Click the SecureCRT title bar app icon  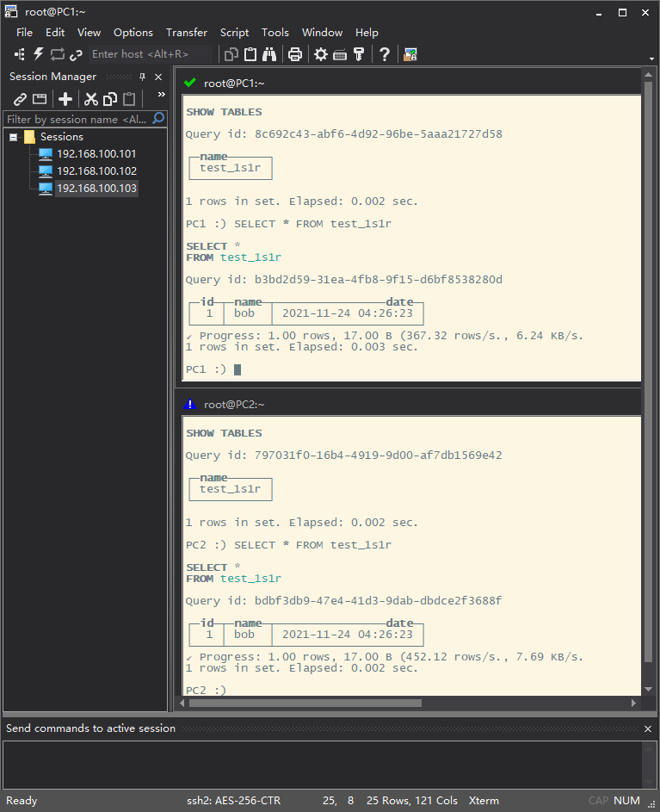(x=11, y=11)
